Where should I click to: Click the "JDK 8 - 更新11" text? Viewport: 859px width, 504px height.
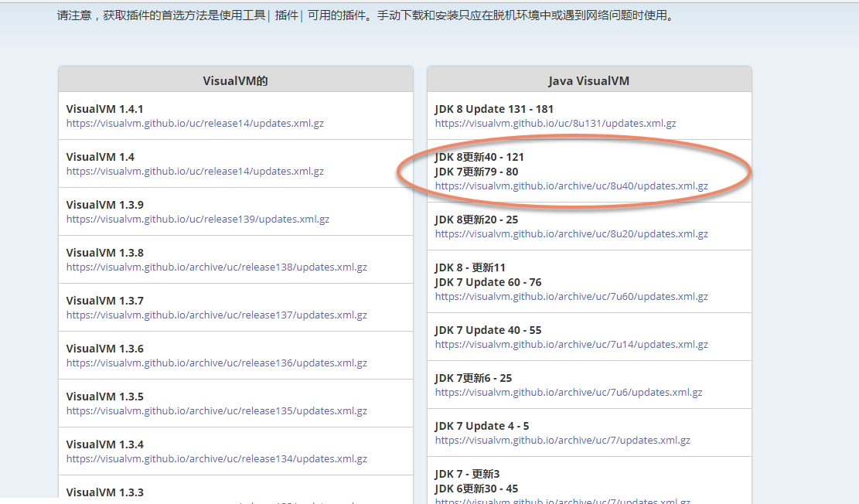click(x=470, y=267)
